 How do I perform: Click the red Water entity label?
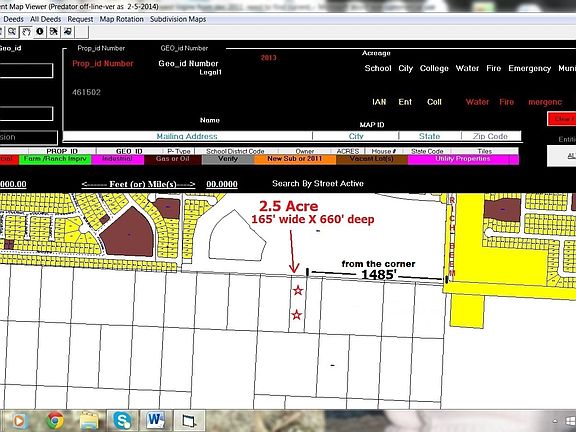point(477,102)
